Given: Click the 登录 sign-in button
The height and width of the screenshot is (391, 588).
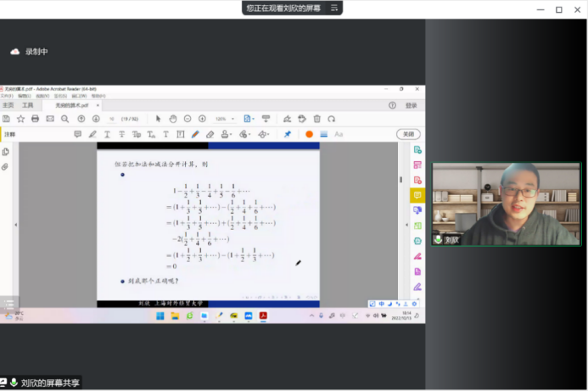Looking at the screenshot, I should click(411, 105).
